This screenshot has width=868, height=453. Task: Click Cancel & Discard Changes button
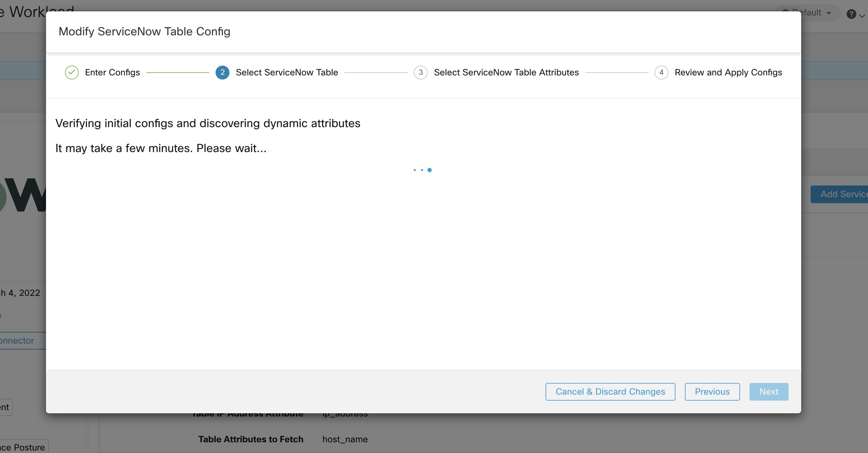coord(610,391)
